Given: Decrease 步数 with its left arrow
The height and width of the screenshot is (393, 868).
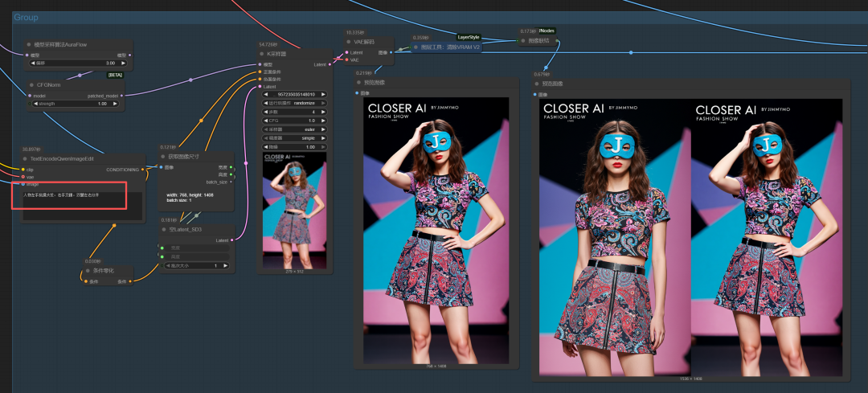Looking at the screenshot, I should click(265, 112).
